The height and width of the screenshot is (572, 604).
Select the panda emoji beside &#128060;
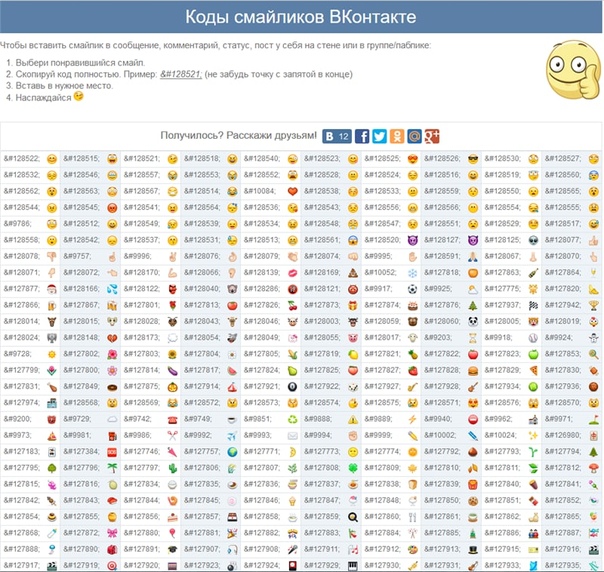473,322
